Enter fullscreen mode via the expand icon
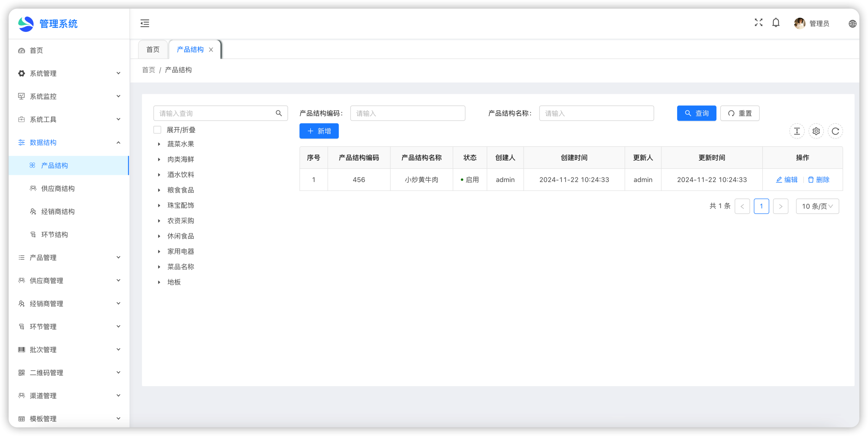This screenshot has width=868, height=436. click(758, 23)
